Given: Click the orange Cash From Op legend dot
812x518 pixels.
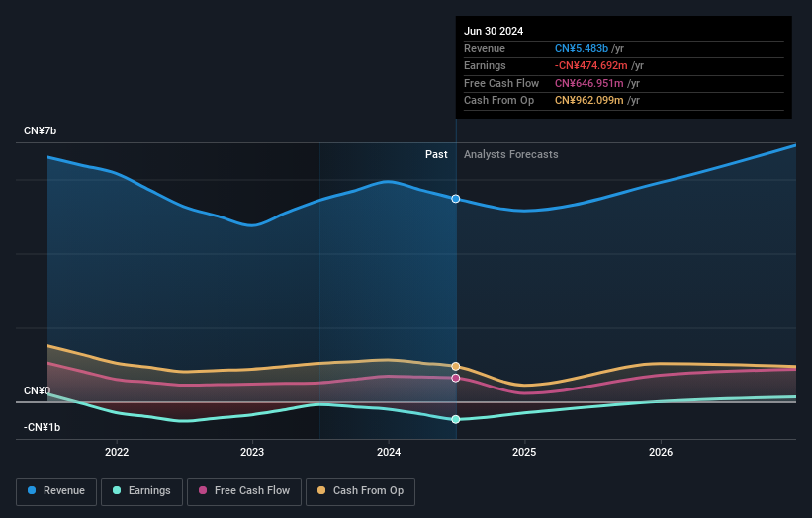Looking at the screenshot, I should [x=321, y=490].
